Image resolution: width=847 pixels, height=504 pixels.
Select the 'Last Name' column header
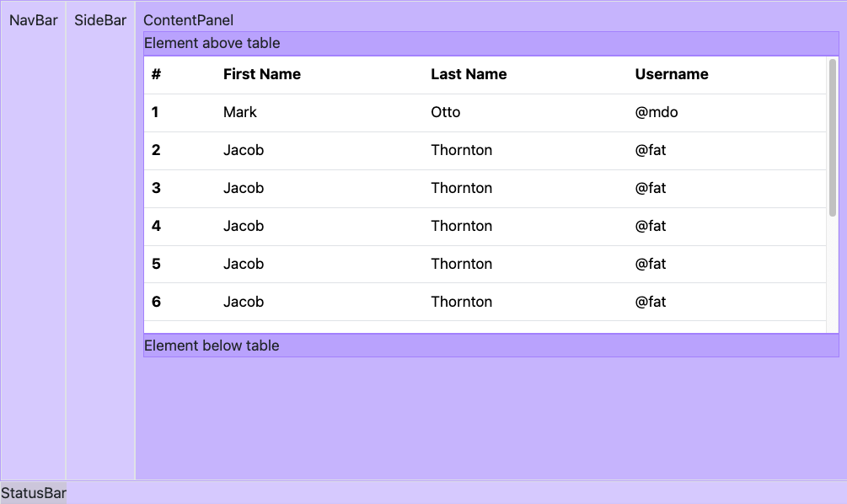click(469, 74)
